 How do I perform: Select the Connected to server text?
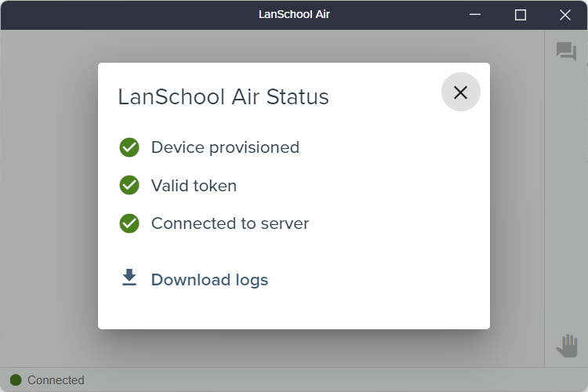click(230, 223)
